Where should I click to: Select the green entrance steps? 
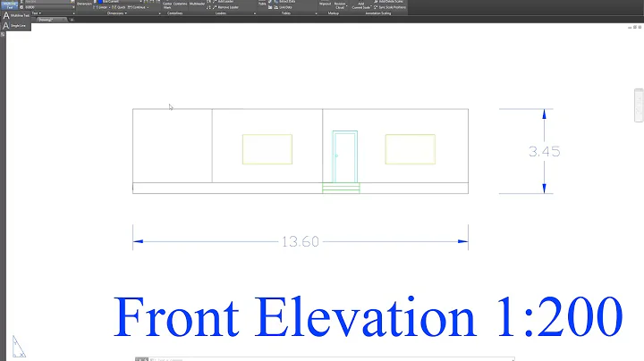click(x=342, y=188)
